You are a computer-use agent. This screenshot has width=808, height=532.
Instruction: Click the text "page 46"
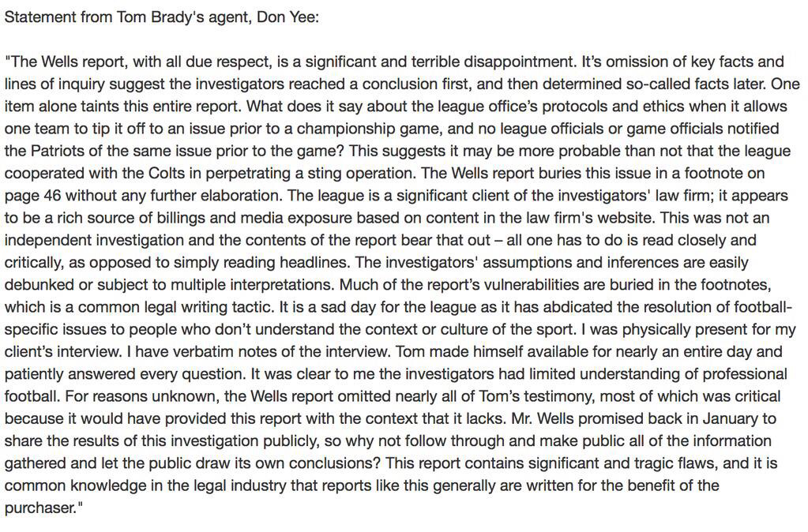33,196
